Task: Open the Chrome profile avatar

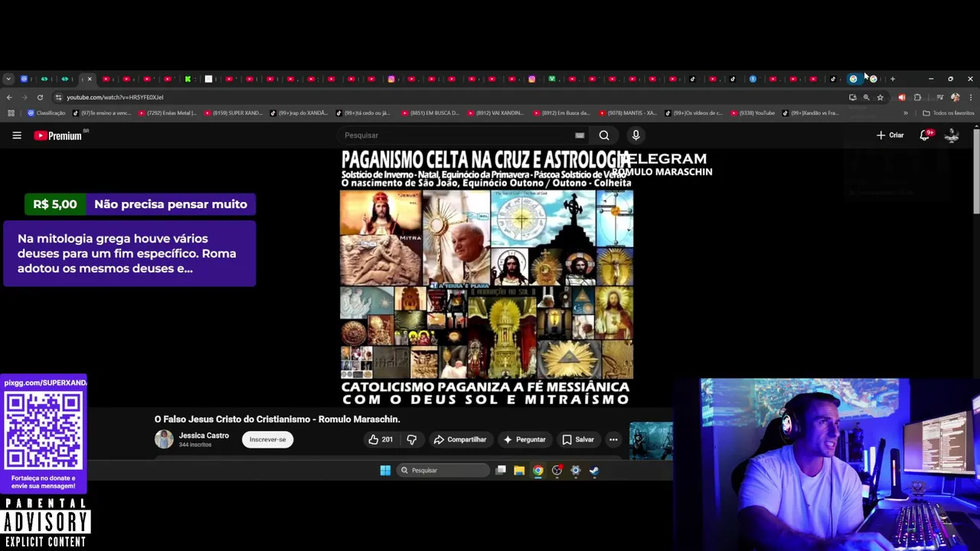Action: point(955,97)
